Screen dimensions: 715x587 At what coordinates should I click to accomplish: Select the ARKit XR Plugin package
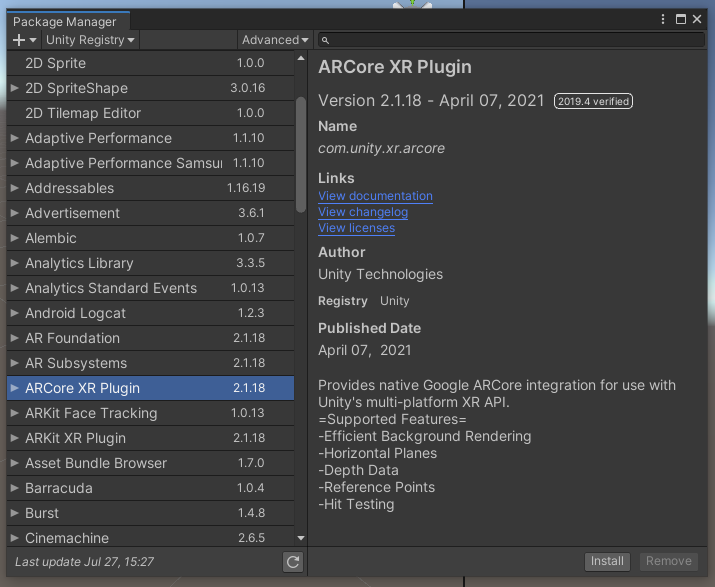pos(150,438)
